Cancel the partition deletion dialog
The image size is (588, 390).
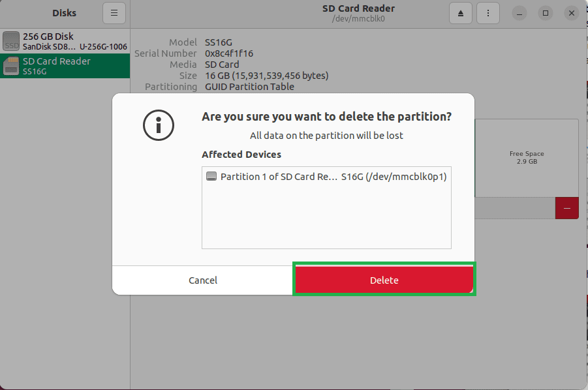[203, 280]
